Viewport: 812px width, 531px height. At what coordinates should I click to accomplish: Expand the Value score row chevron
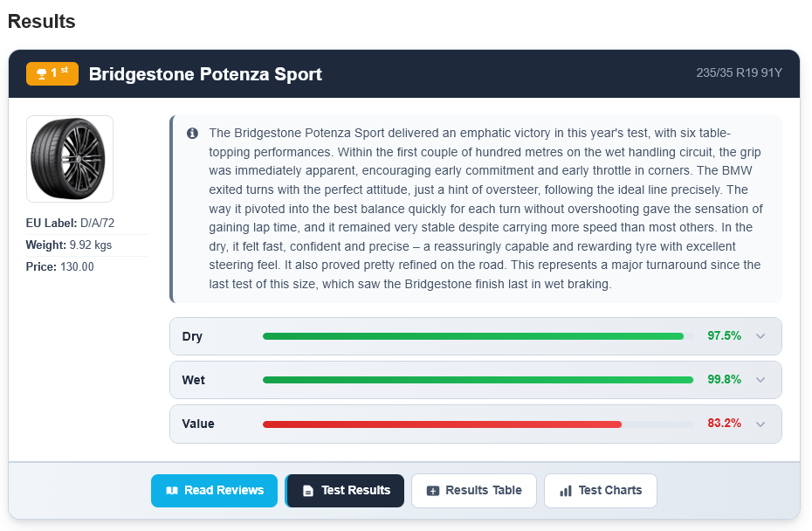pyautogui.click(x=760, y=424)
